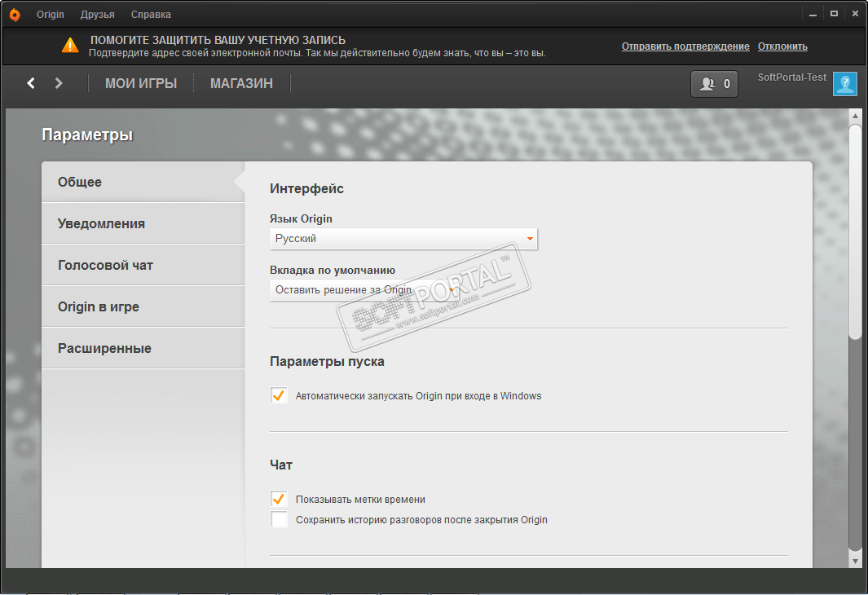Enable saving chat history after closing

279,519
